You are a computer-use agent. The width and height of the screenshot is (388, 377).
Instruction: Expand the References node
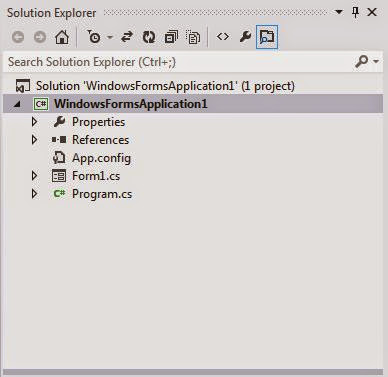(34, 140)
